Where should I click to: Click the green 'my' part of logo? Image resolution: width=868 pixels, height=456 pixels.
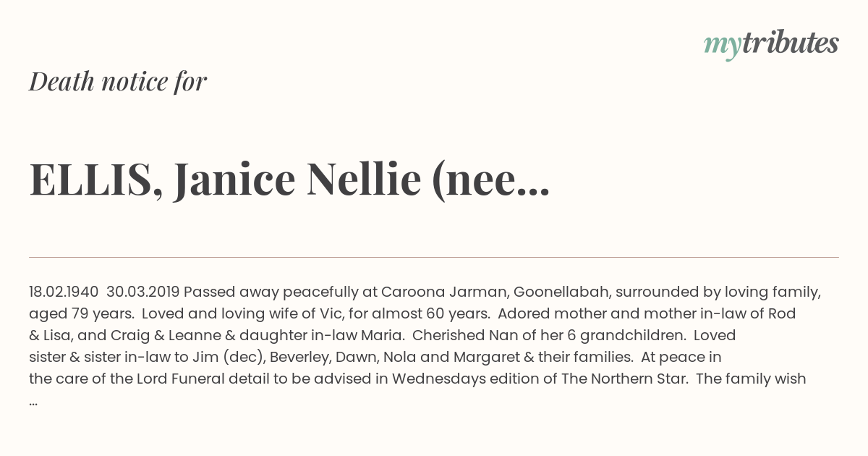click(722, 46)
